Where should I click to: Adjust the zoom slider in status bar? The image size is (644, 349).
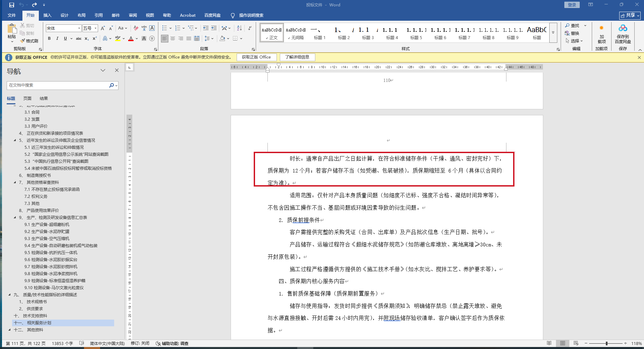coord(606,343)
